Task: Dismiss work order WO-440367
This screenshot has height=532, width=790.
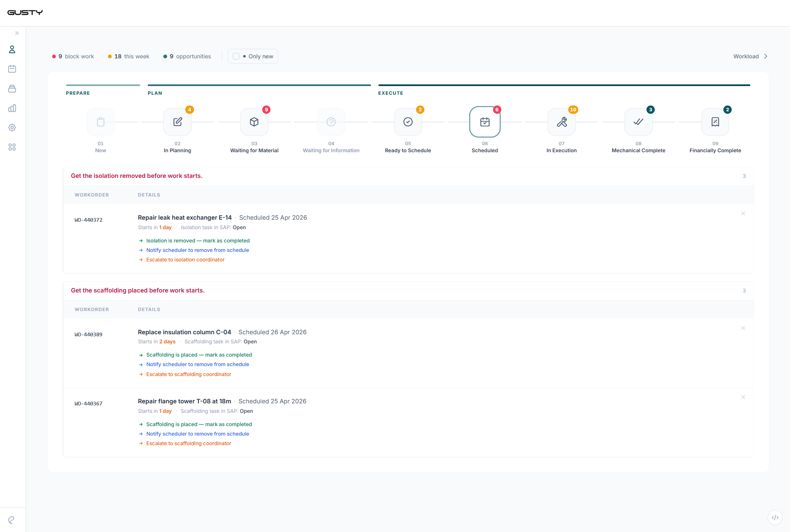Action: click(x=743, y=397)
